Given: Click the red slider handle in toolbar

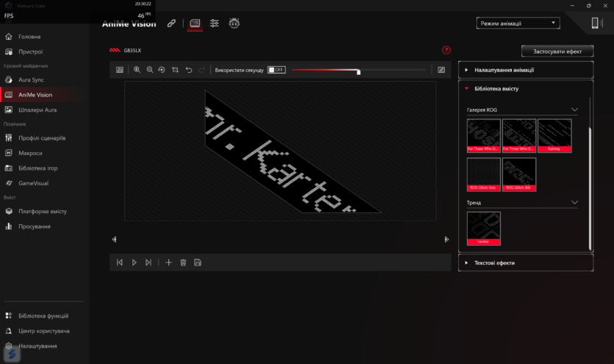Looking at the screenshot, I should tap(358, 71).
